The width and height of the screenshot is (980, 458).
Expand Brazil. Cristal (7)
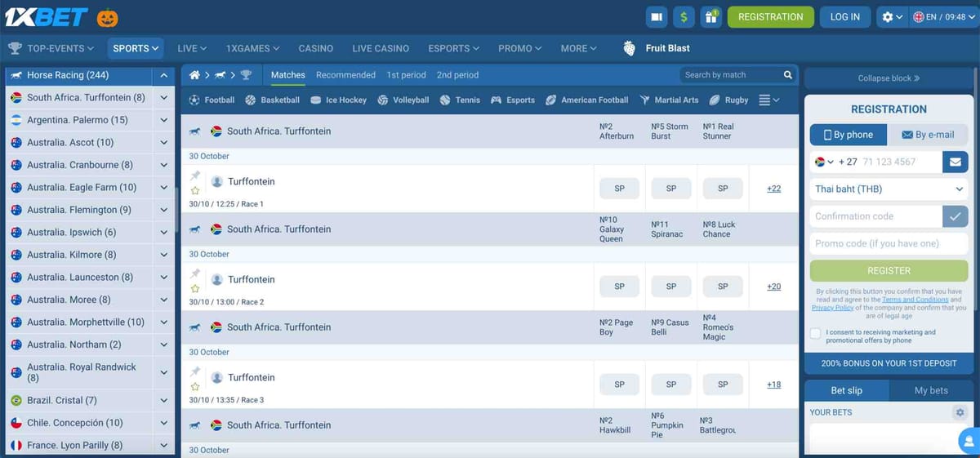(164, 401)
